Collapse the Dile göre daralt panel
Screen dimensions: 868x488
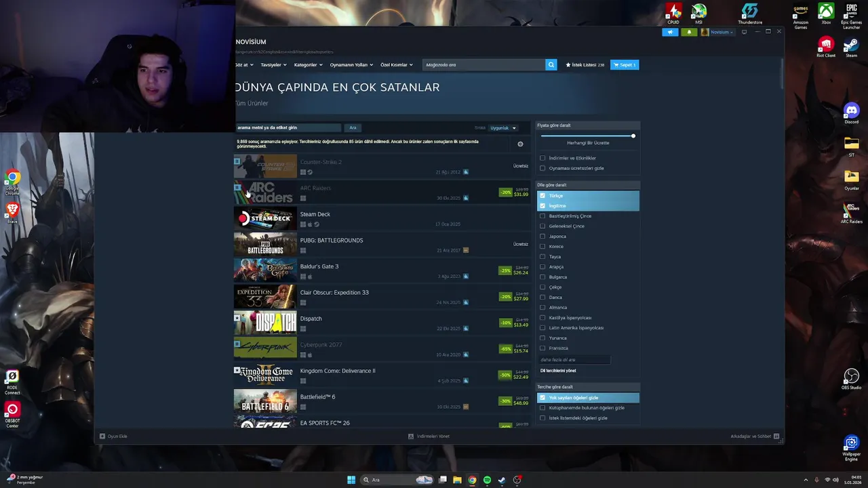(x=588, y=185)
